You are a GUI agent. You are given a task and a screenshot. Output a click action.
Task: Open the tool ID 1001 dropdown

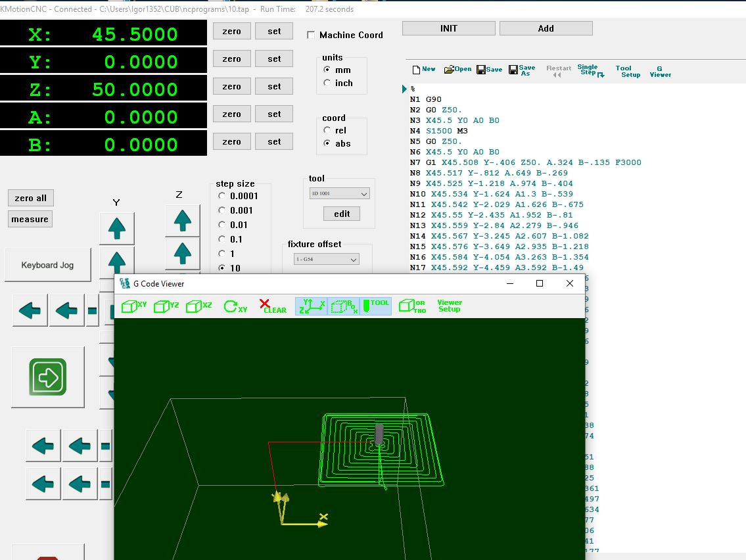[340, 194]
